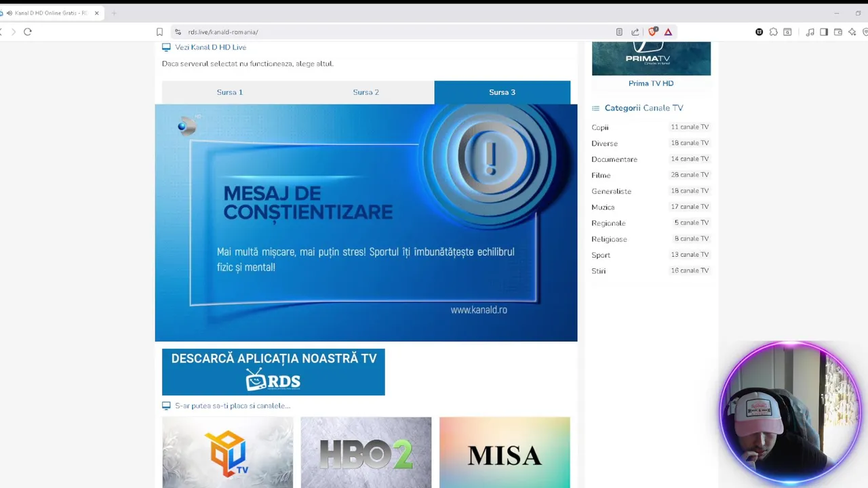Click the 'Vezi Kanal D HD Live' heading
Screen dimensions: 868x488
tap(211, 47)
